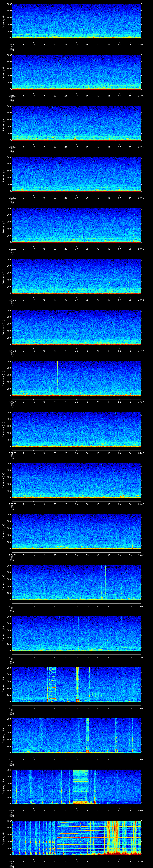The height and width of the screenshot is (868, 153).
Task: Click the '28:00' end time label
Action: tap(141, 198)
